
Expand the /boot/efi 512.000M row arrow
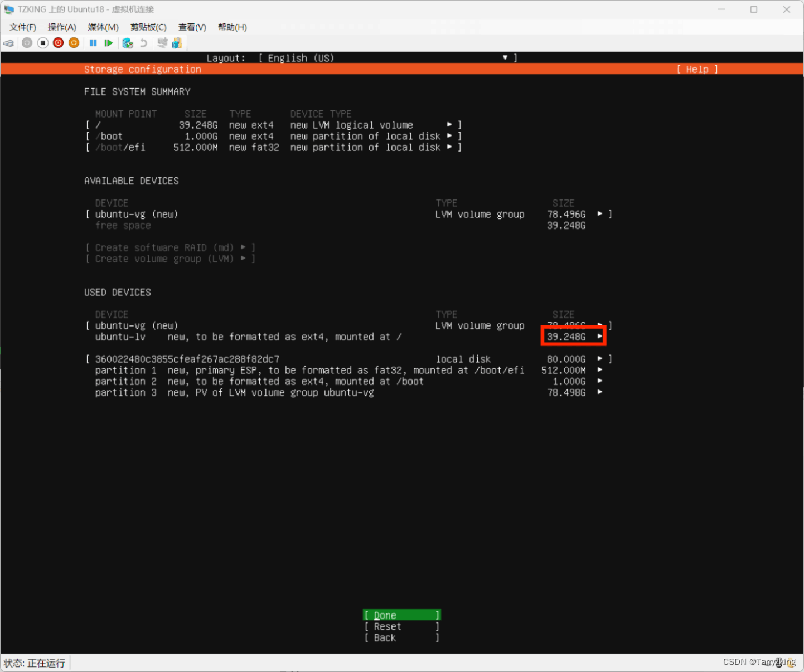click(x=449, y=147)
